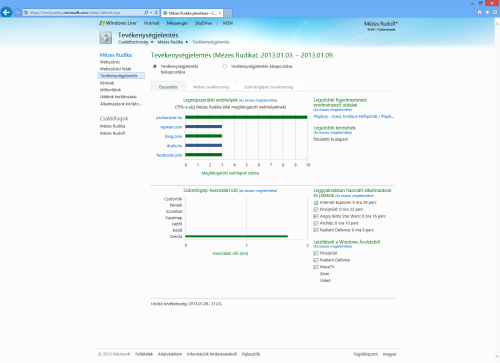This screenshot has height=363, width=500.
Task: Open Messenger in the top navigation
Action: 177,23
